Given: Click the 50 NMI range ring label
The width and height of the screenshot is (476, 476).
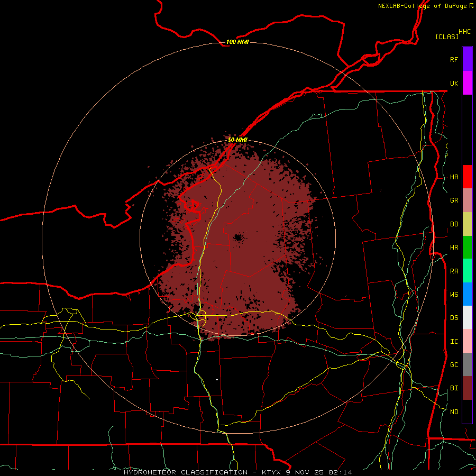Looking at the screenshot, I should (x=237, y=140).
